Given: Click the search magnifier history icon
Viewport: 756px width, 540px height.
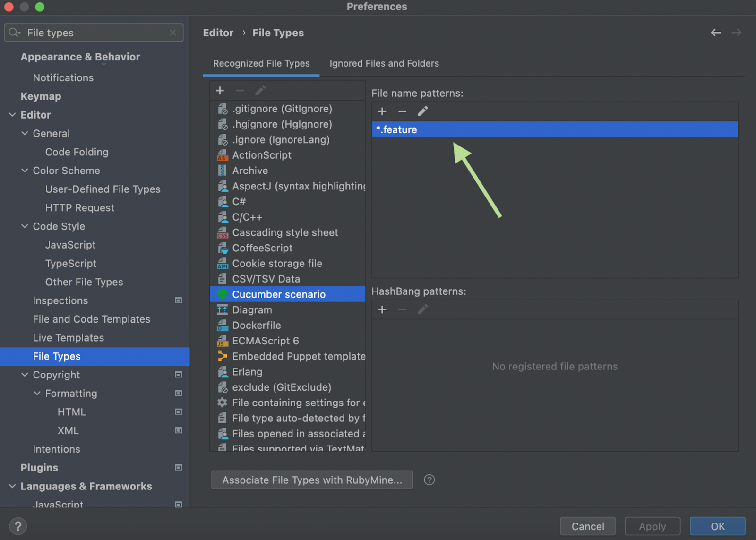Looking at the screenshot, I should (x=14, y=33).
